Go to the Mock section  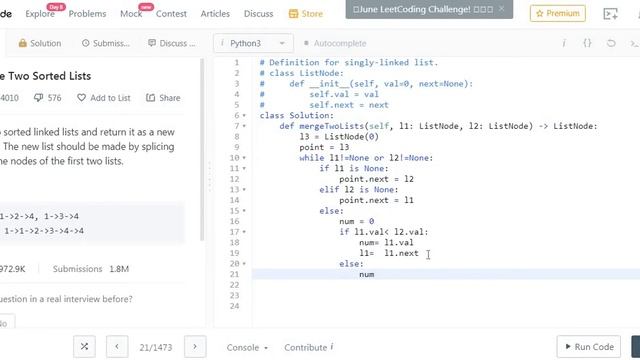click(131, 14)
